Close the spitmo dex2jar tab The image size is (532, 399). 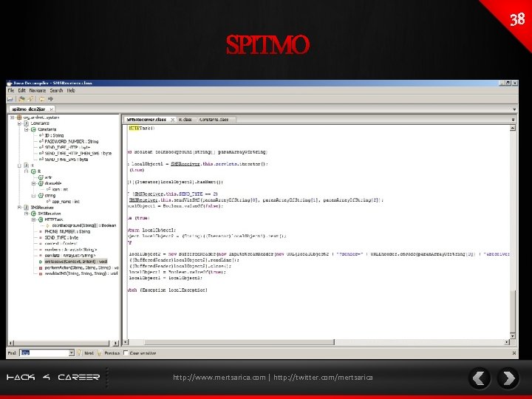tap(51, 109)
